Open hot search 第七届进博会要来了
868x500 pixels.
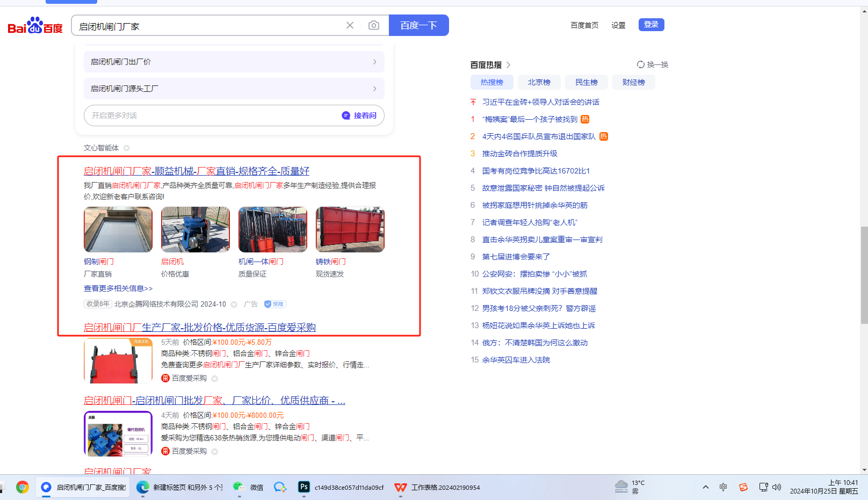point(516,257)
